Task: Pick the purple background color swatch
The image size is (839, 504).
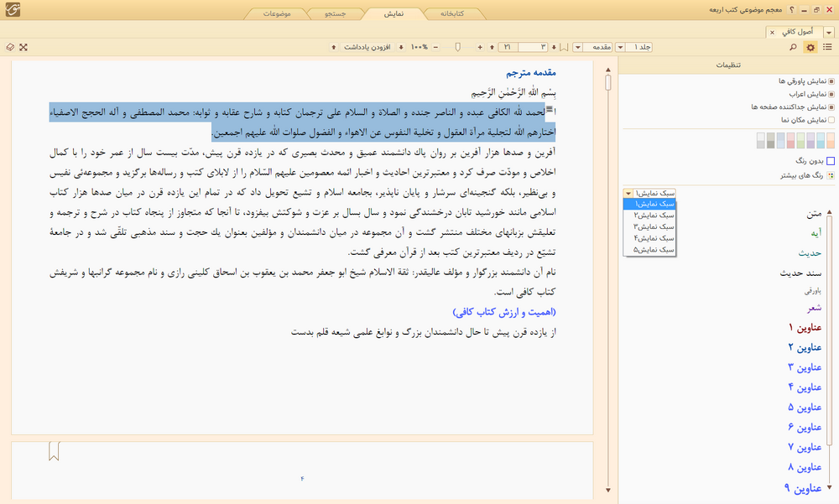Action: (x=810, y=141)
